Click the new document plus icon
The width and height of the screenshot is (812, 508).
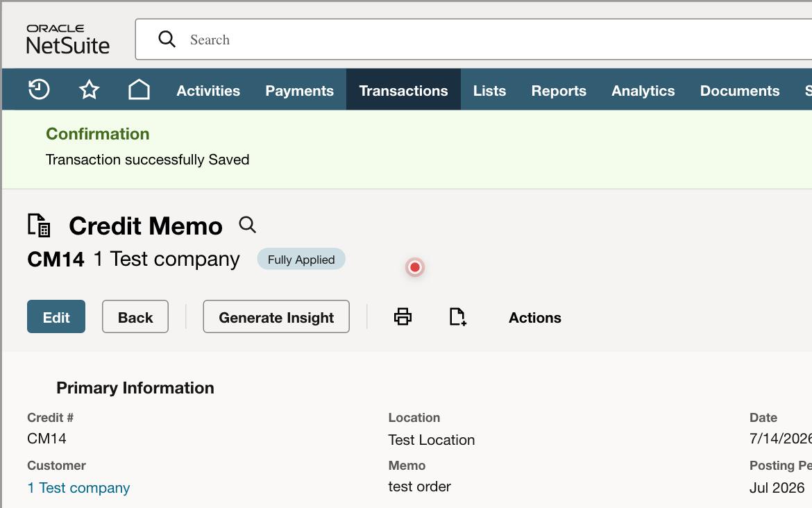coord(458,316)
